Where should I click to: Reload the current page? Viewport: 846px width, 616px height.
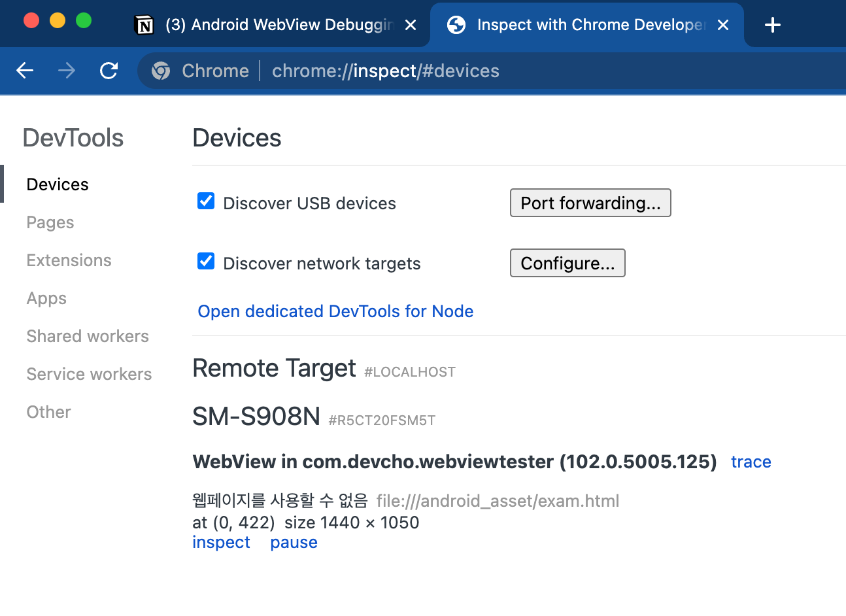pos(109,71)
